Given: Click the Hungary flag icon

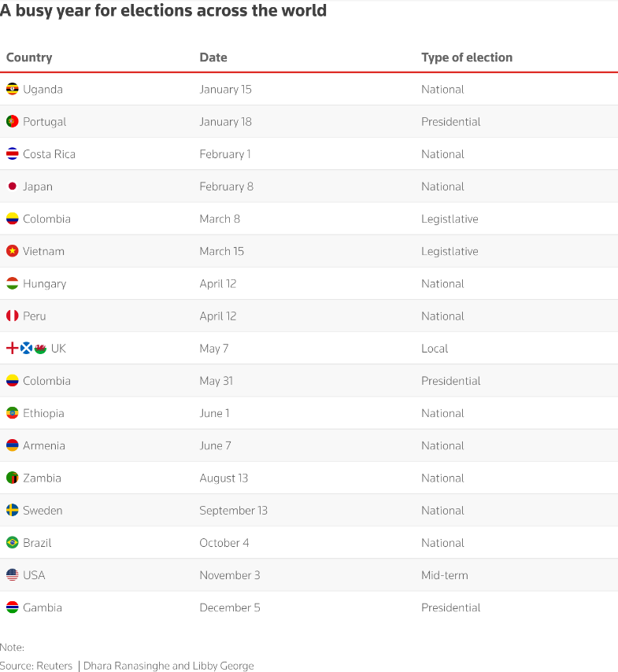Looking at the screenshot, I should point(12,283).
